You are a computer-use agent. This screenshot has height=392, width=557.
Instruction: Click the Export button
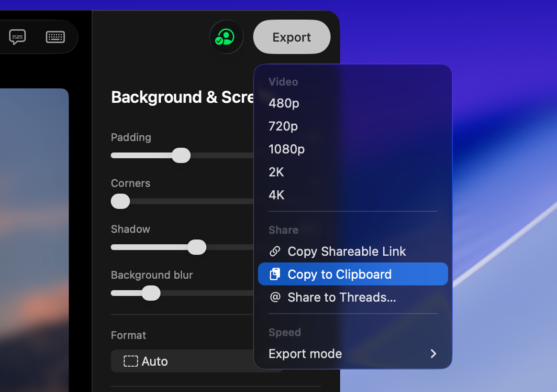pyautogui.click(x=291, y=37)
